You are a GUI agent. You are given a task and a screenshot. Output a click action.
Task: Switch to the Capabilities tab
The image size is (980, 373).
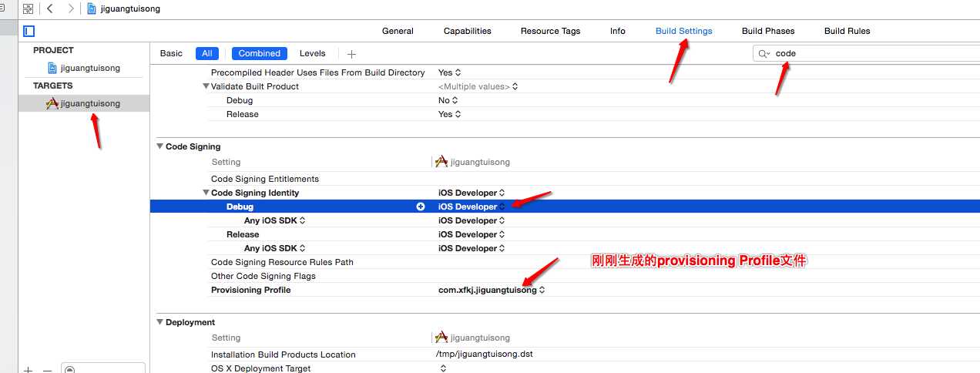467,31
